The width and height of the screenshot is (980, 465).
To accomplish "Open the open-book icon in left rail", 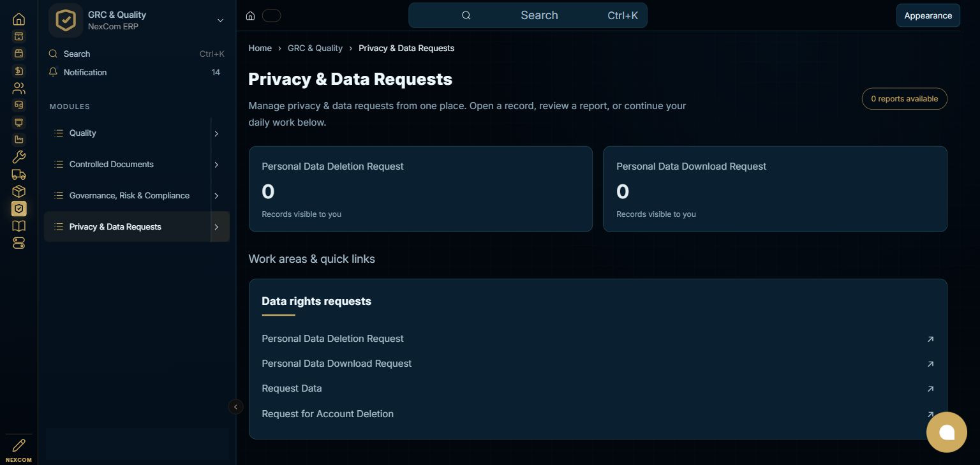I will [19, 226].
